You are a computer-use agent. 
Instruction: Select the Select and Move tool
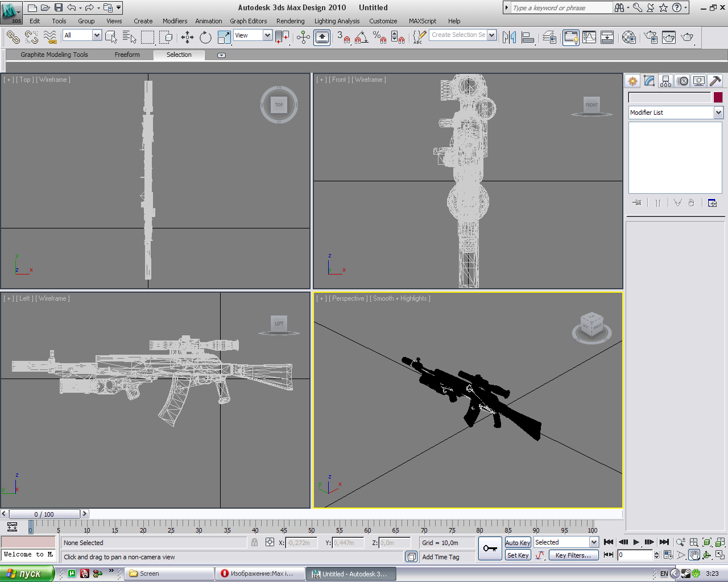coord(187,38)
